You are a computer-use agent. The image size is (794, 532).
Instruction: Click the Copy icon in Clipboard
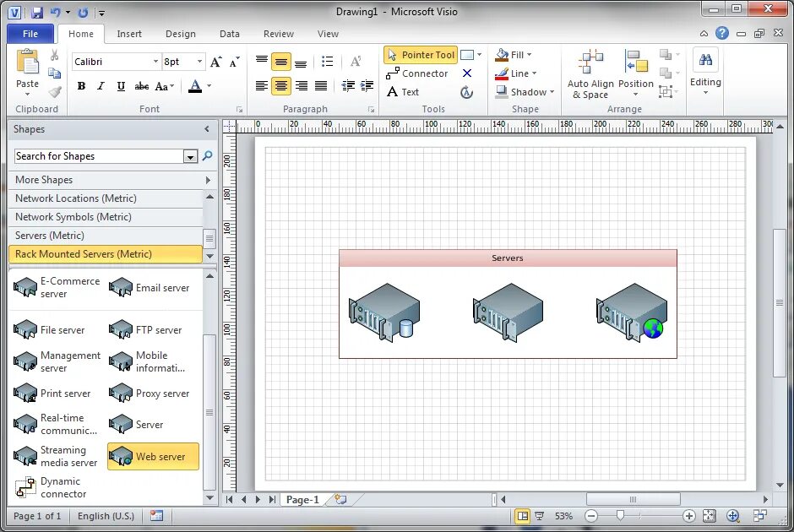54,73
